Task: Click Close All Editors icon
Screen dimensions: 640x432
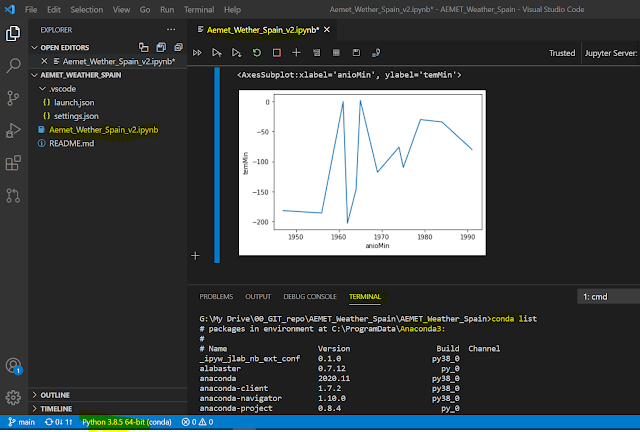Action: (178, 47)
